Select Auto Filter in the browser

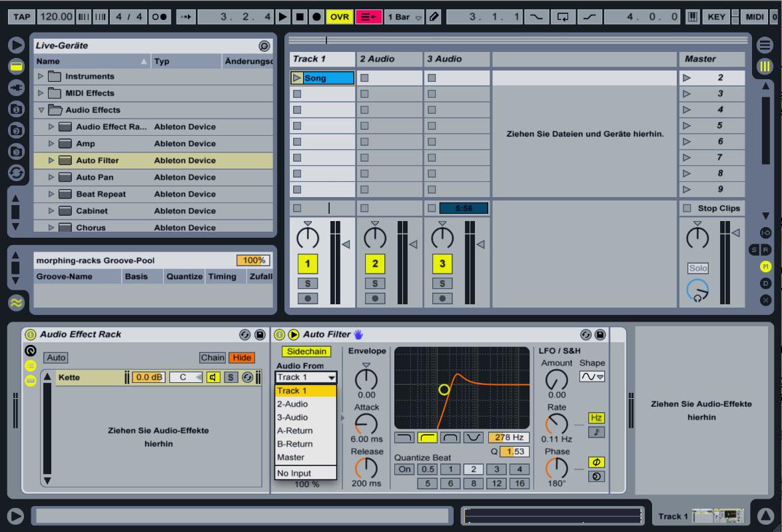click(x=153, y=160)
